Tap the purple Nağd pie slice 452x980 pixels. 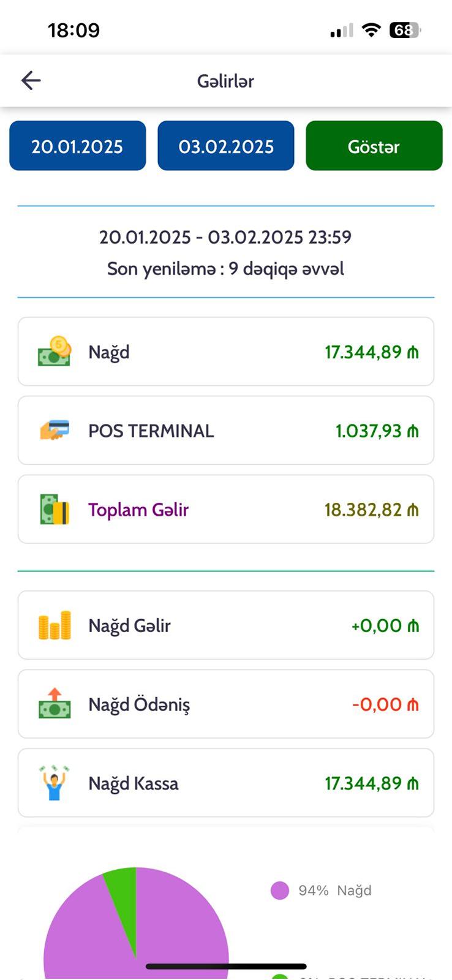coord(92,931)
